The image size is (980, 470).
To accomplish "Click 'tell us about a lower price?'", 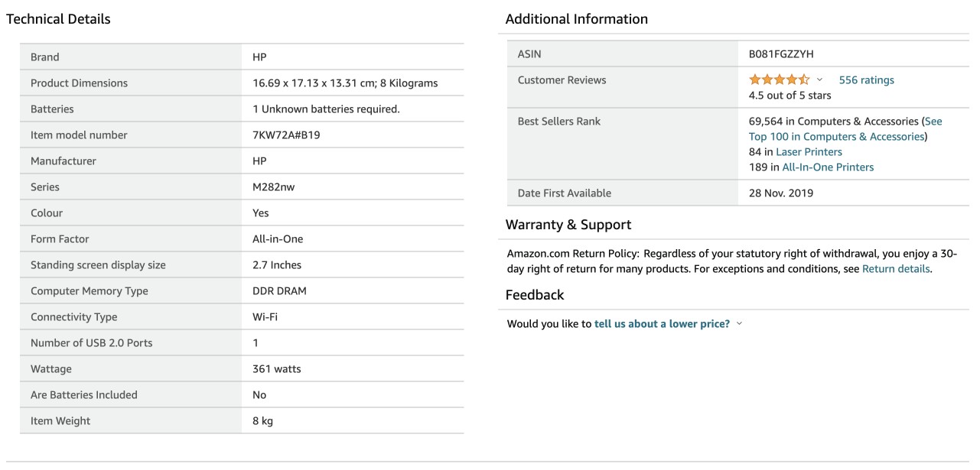I will click(x=662, y=324).
